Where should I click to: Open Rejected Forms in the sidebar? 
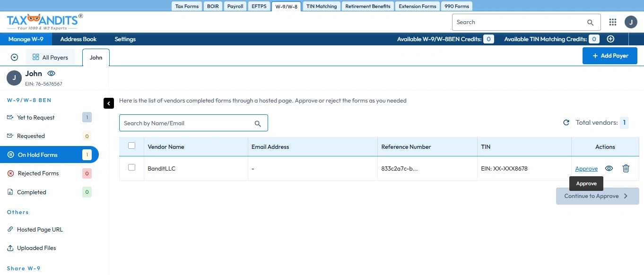[x=38, y=173]
